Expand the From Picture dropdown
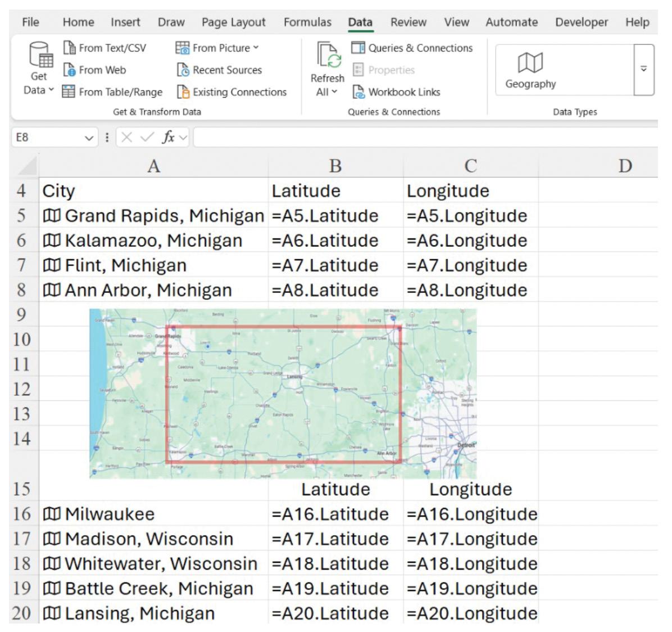 click(256, 48)
